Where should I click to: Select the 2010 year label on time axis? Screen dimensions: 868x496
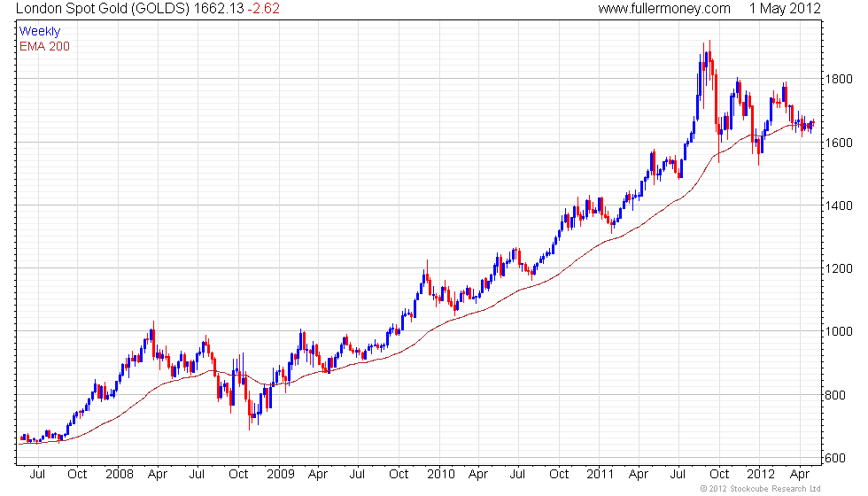tap(441, 475)
